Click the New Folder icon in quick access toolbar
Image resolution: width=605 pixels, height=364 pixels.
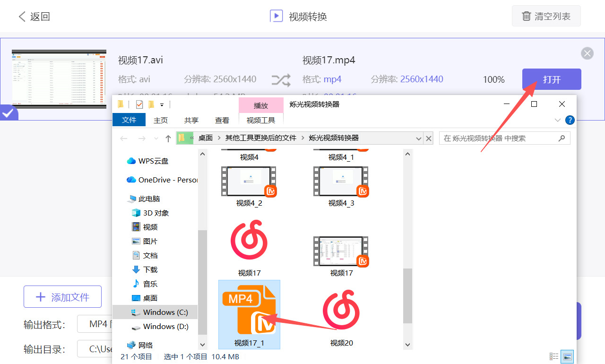click(151, 104)
